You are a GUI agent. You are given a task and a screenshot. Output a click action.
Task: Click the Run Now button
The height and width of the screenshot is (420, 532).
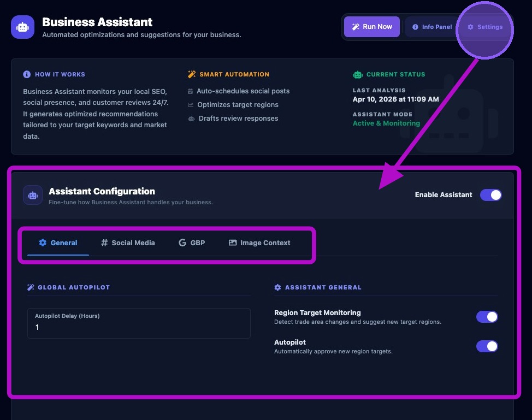click(372, 27)
